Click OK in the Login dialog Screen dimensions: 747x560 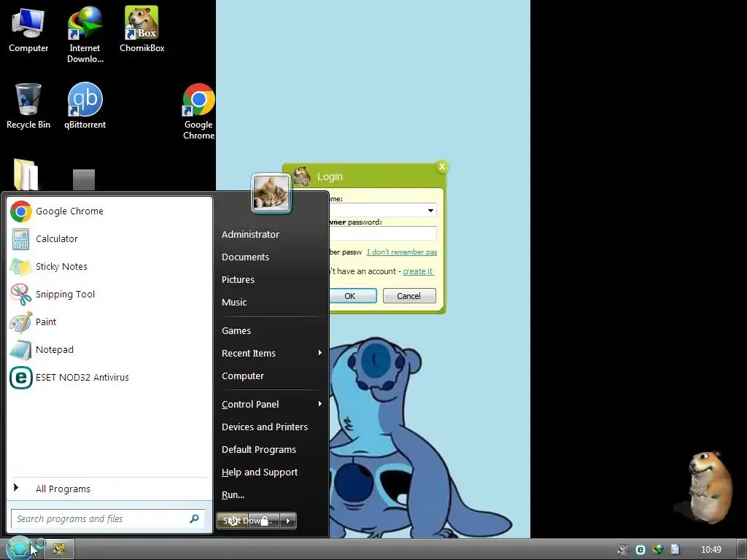pos(352,296)
